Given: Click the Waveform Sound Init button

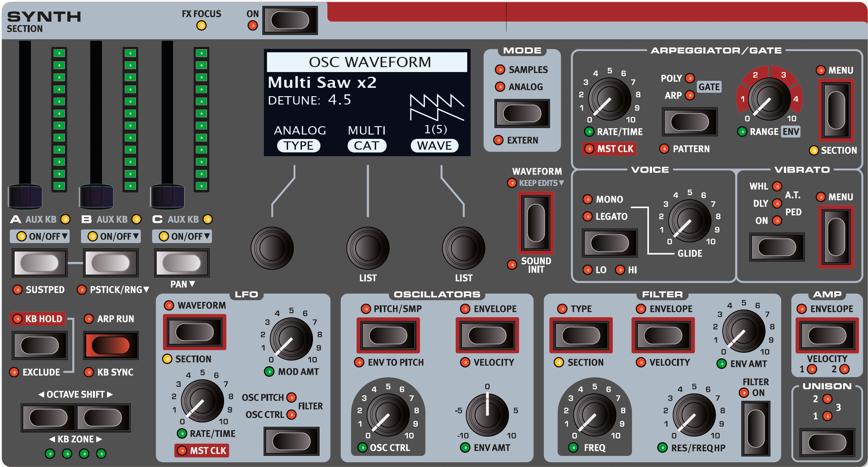Looking at the screenshot, I should coord(536,223).
